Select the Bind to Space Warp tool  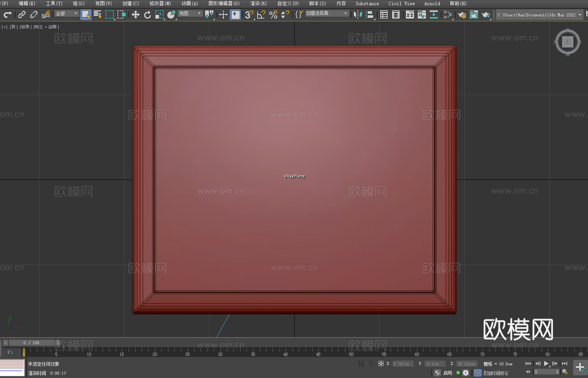(x=46, y=14)
